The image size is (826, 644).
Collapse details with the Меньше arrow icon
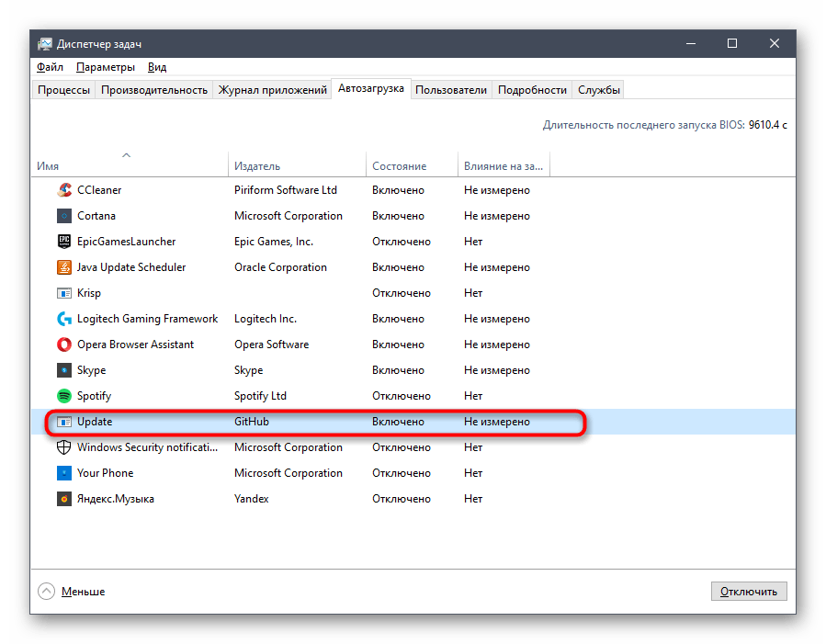(46, 592)
